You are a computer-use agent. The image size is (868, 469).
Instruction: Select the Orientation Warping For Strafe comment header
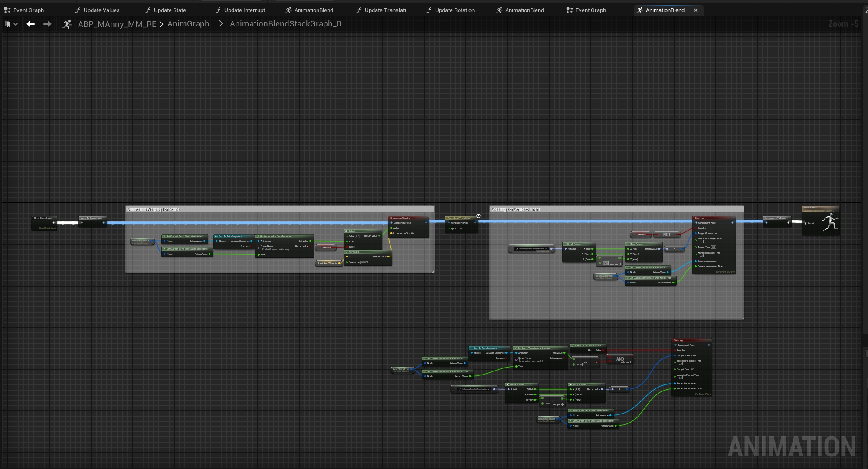coord(280,209)
